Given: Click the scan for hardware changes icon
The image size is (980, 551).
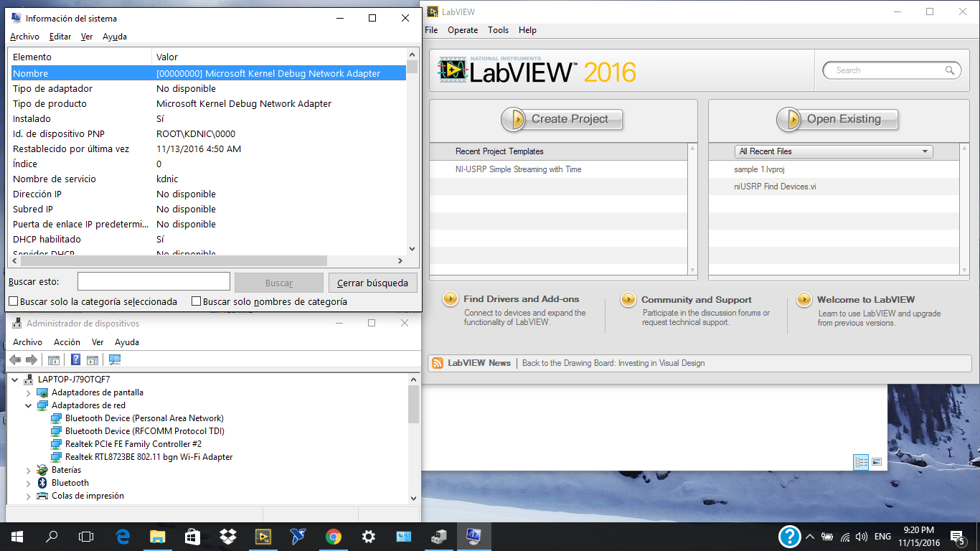Looking at the screenshot, I should point(115,360).
